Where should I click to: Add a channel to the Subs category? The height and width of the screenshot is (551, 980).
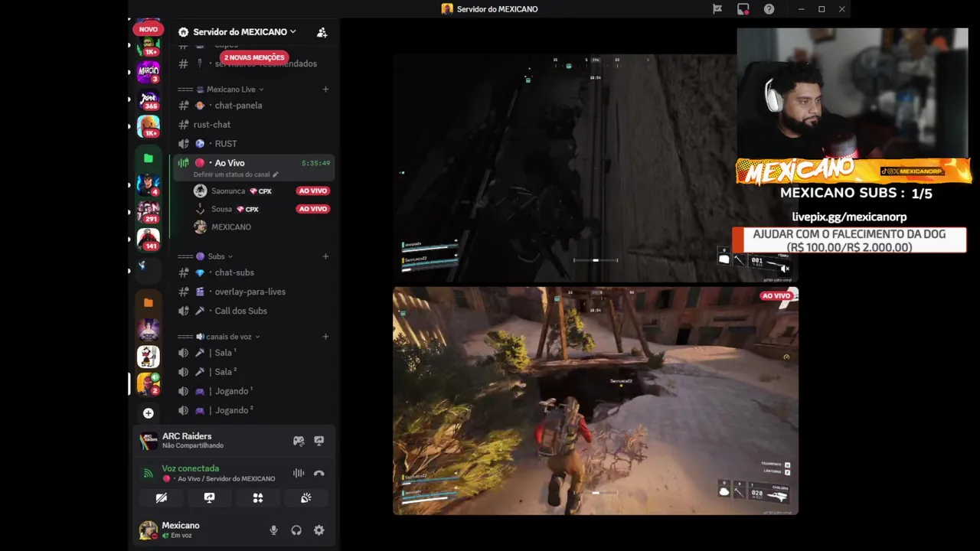pos(325,256)
